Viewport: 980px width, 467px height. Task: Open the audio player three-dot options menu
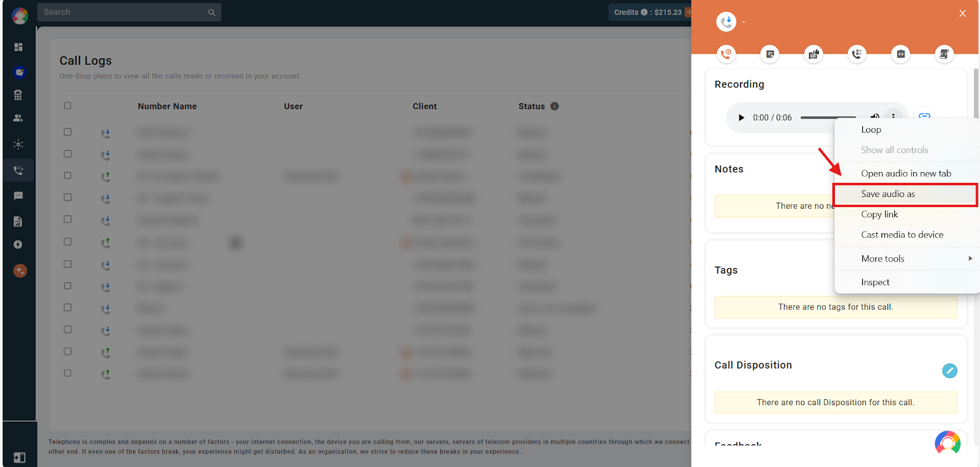pos(894,116)
